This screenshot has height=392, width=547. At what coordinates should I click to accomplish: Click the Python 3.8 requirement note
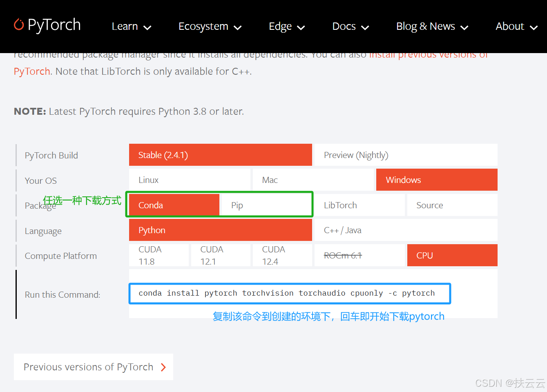[x=129, y=111]
